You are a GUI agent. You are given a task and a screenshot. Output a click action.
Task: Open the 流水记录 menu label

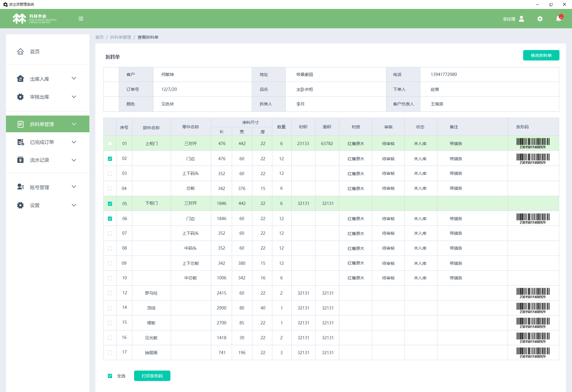(x=40, y=160)
